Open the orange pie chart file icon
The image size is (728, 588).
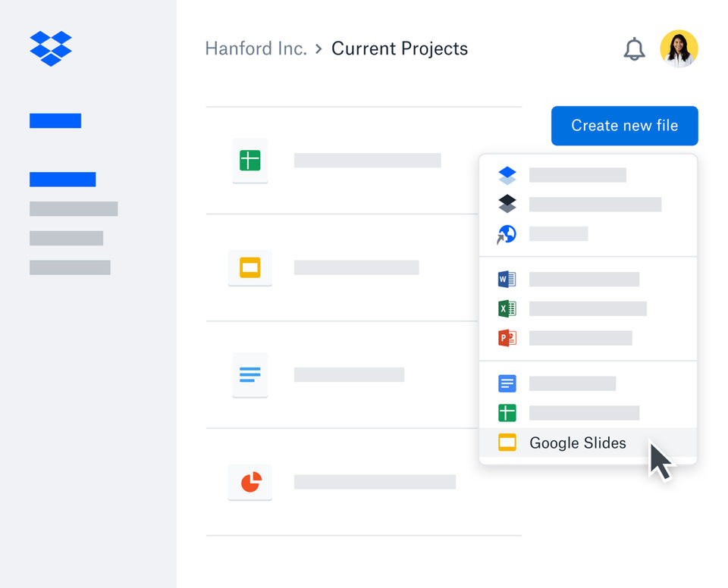(x=249, y=482)
